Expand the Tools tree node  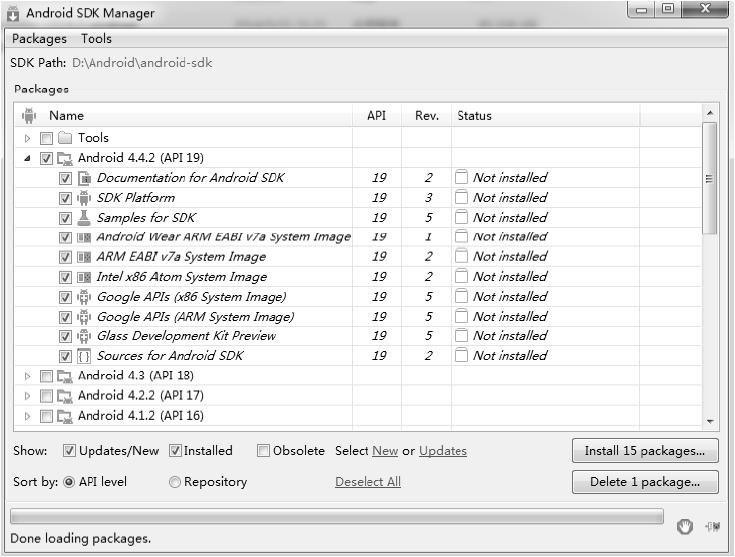(27, 138)
